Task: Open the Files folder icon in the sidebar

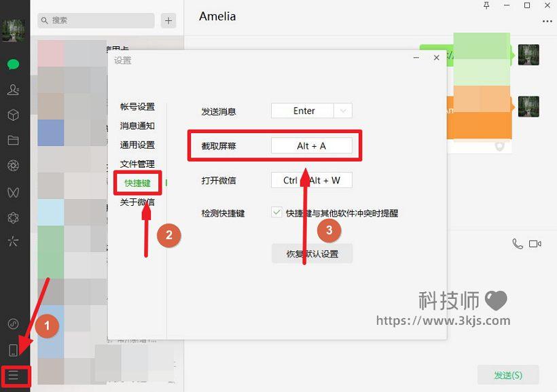Action: [x=13, y=141]
